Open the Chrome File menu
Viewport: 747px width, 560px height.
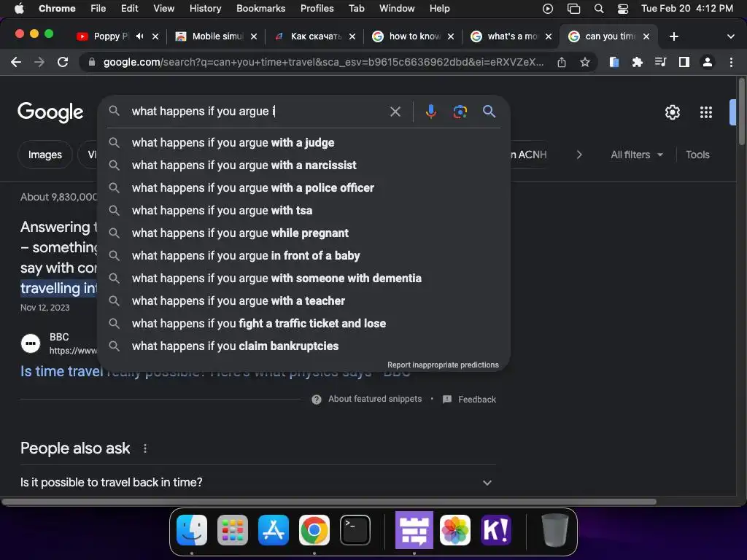coord(98,9)
